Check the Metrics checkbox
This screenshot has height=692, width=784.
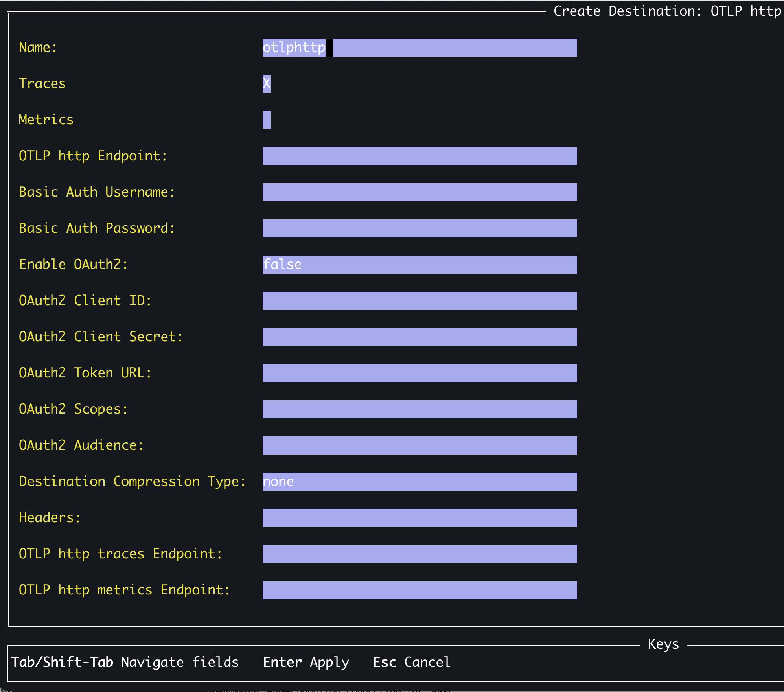click(x=267, y=120)
